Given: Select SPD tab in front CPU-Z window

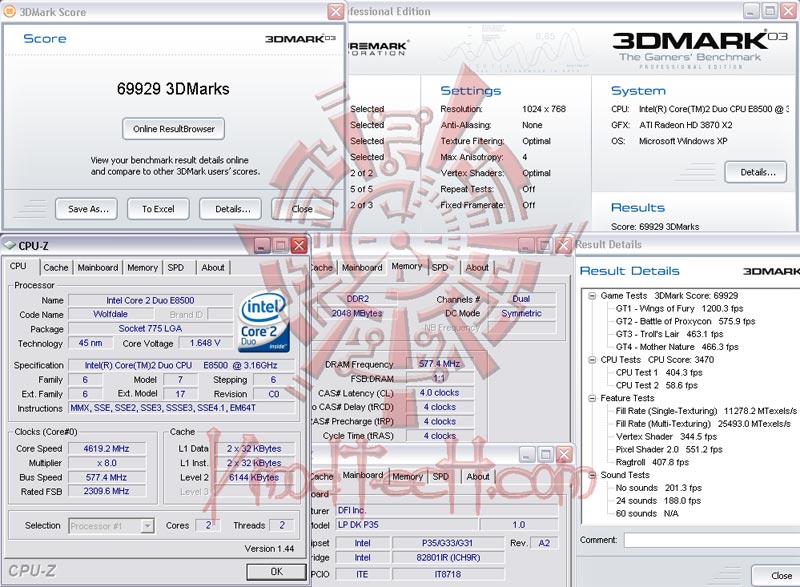Looking at the screenshot, I should pos(176,267).
